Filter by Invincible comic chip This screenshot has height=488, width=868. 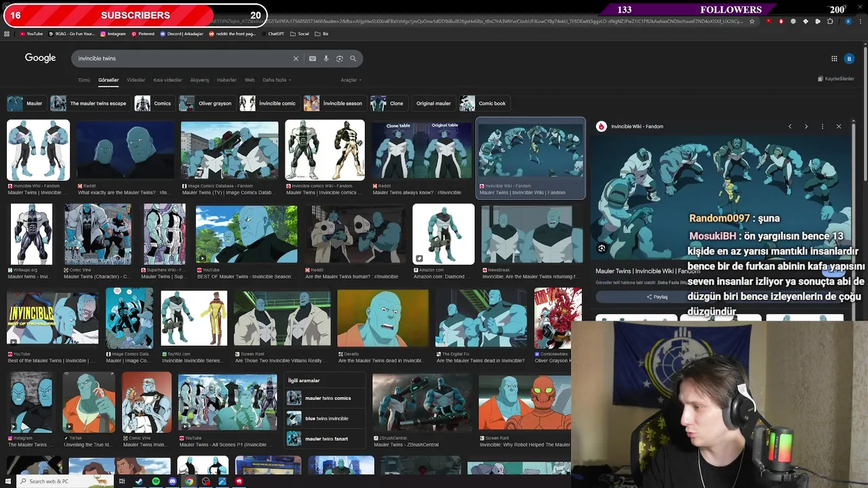click(x=269, y=103)
